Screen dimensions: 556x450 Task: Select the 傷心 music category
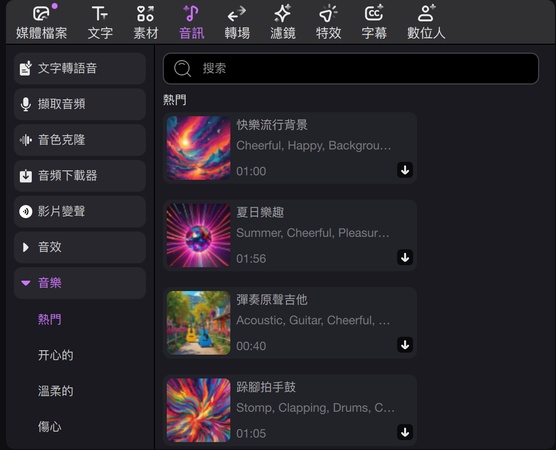[x=50, y=427]
